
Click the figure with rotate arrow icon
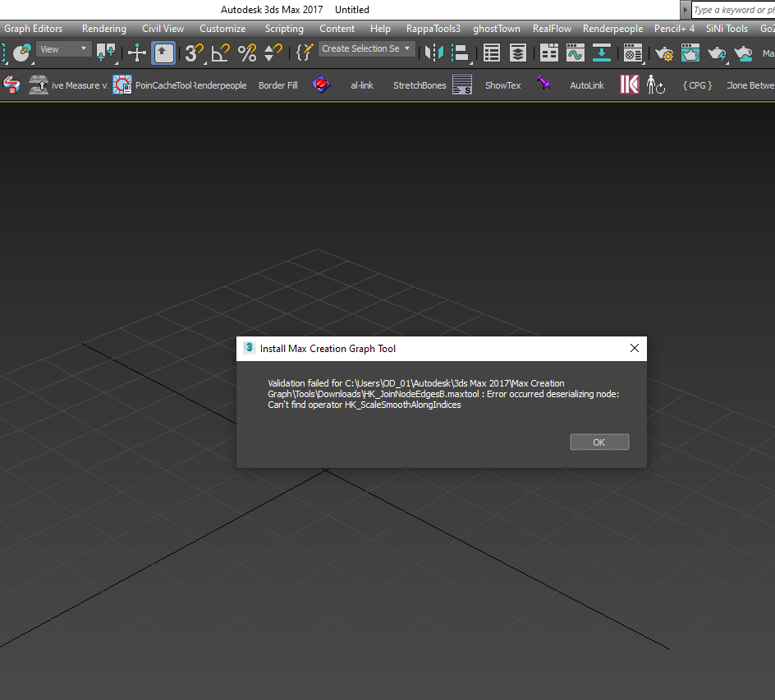(656, 85)
